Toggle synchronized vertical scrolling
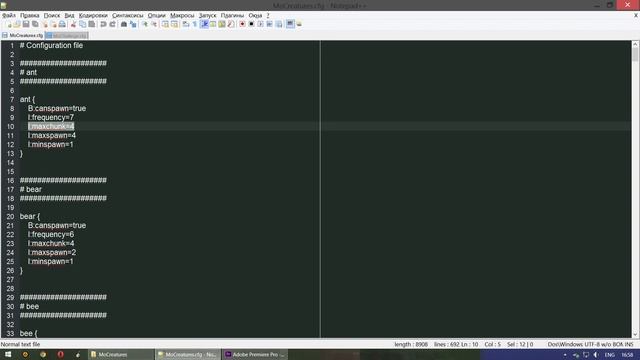Image resolution: width=640 pixels, height=360 pixels. [165, 24]
